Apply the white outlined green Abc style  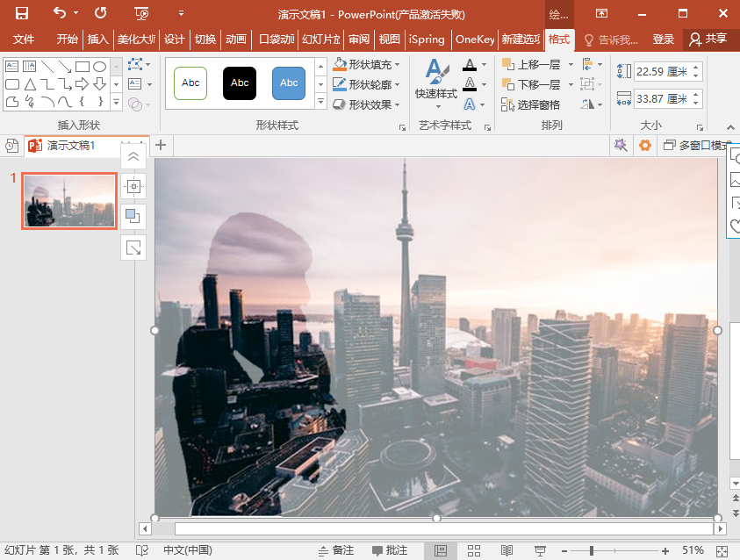pyautogui.click(x=190, y=83)
